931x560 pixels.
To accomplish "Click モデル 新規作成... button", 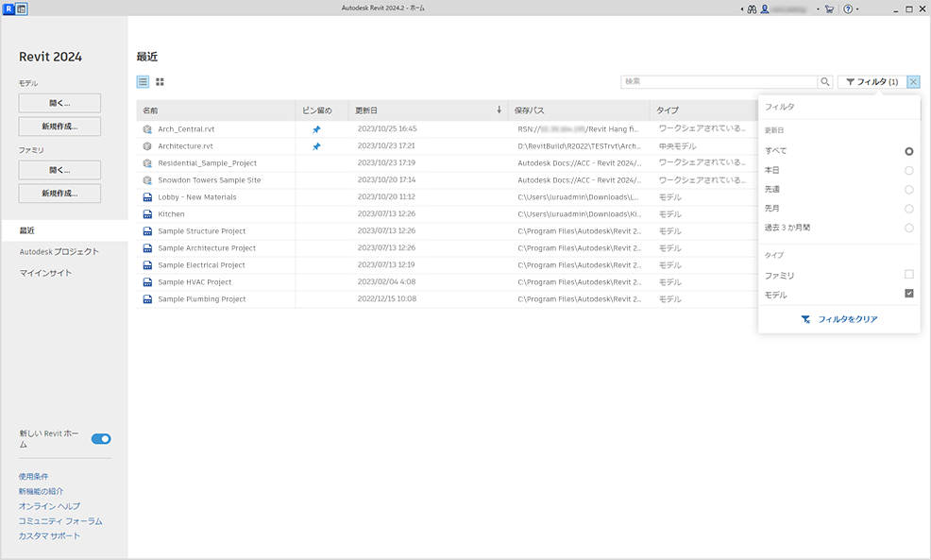I will pos(59,126).
